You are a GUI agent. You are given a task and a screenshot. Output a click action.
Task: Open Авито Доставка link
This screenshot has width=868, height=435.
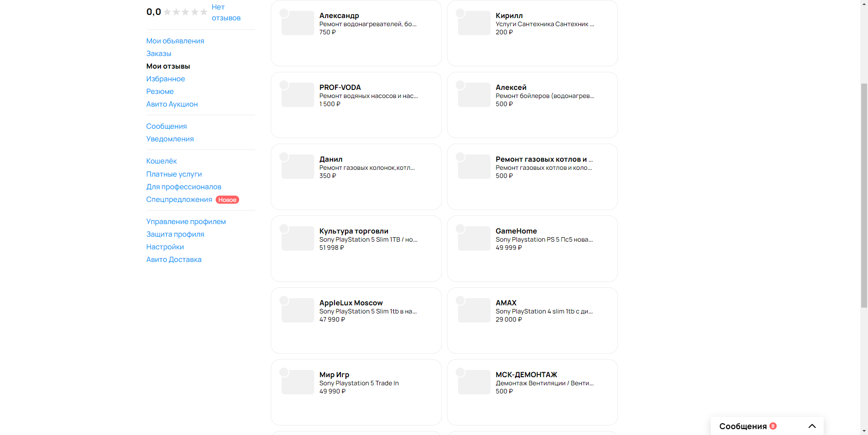[174, 259]
